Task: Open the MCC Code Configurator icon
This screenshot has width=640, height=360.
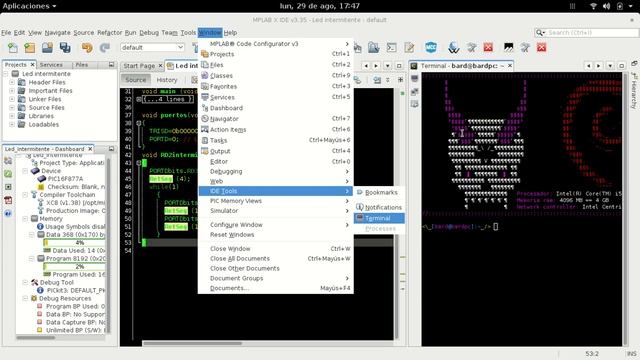Action: (x=431, y=47)
